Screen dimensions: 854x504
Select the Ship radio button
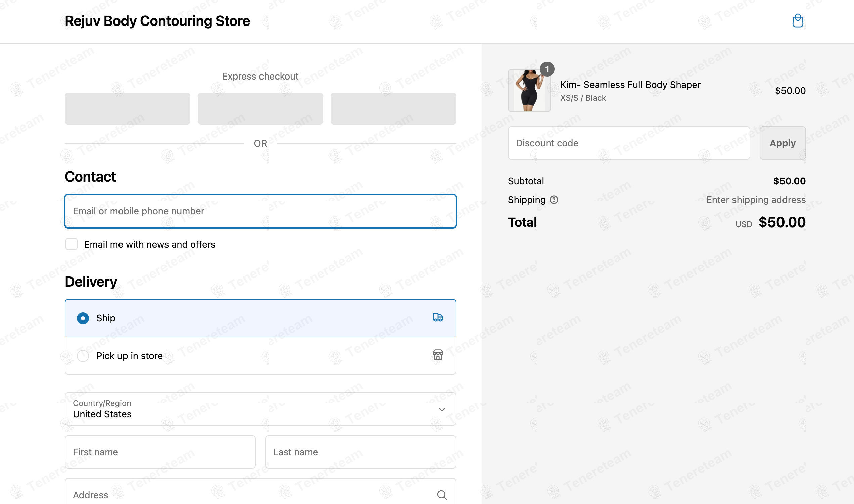pyautogui.click(x=83, y=318)
